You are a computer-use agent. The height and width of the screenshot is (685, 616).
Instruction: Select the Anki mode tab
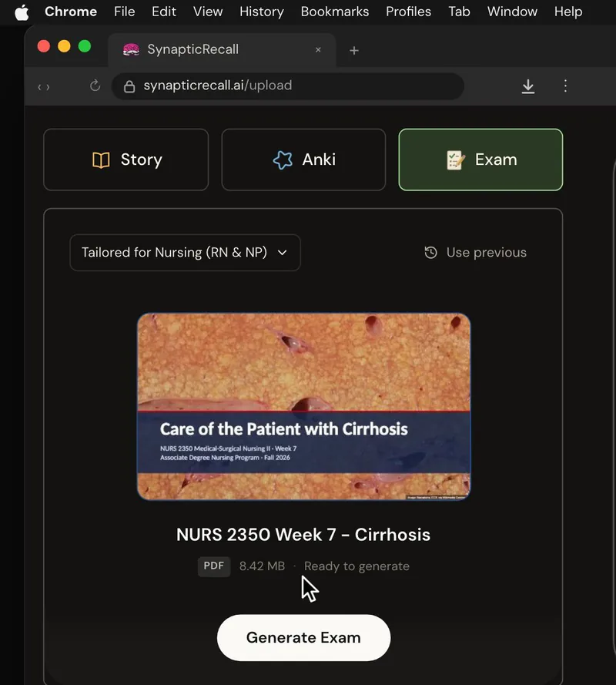tap(304, 159)
